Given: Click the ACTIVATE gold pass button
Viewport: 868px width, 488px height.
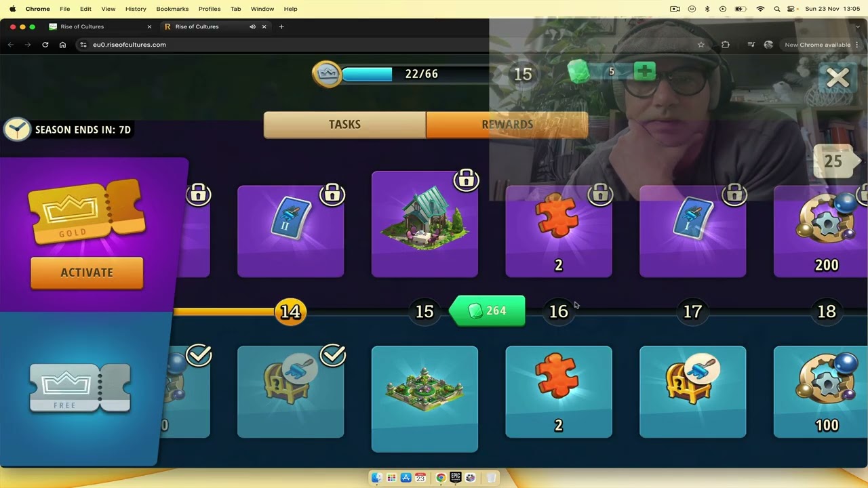Looking at the screenshot, I should click(x=87, y=272).
